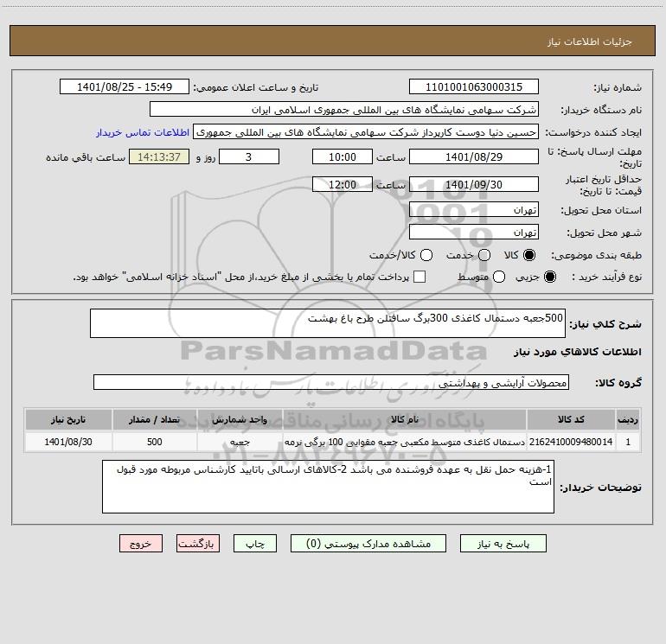Click the days remaining field showing 3

click(249, 156)
